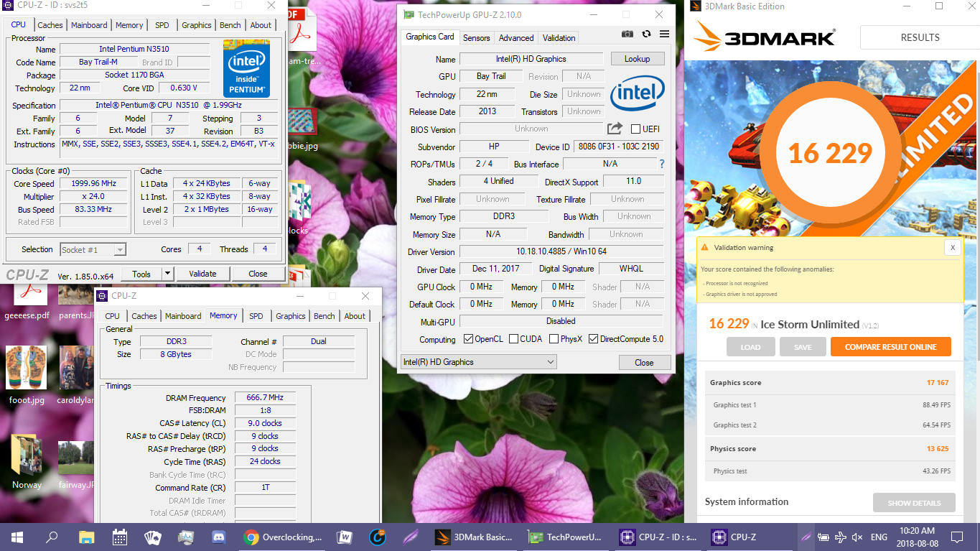The width and height of the screenshot is (980, 551).
Task: Click the Lookup button in GPU-Z
Action: (638, 59)
